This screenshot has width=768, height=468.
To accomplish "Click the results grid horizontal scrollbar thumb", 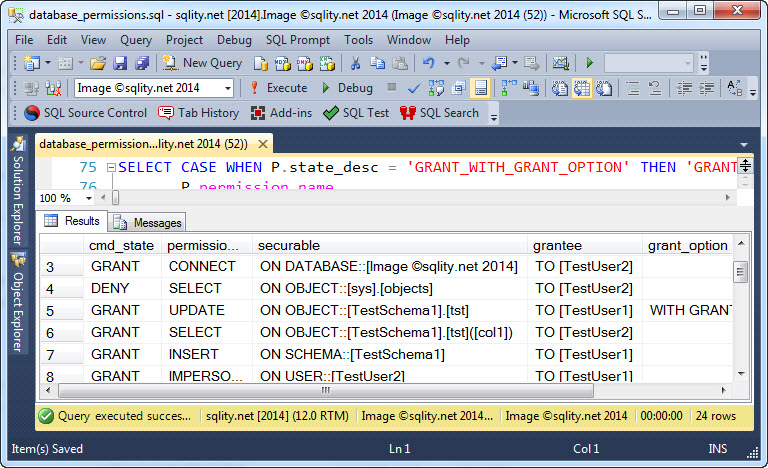I will pyautogui.click(x=326, y=391).
